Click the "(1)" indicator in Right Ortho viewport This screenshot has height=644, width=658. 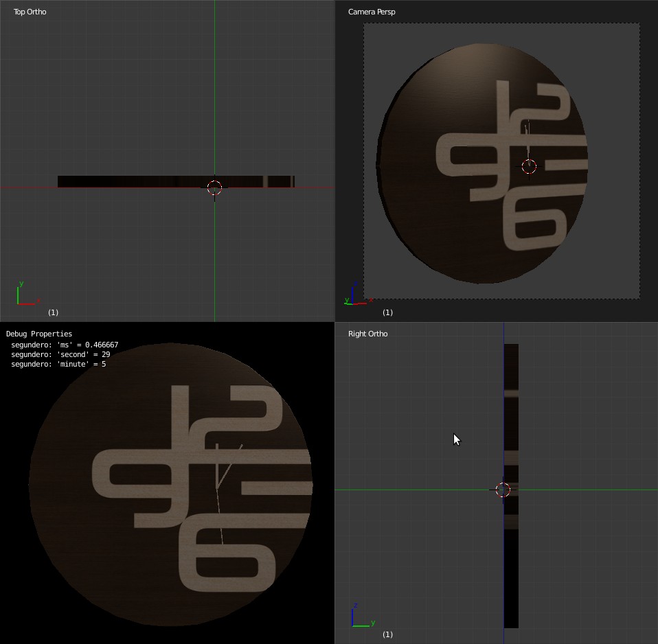(x=388, y=634)
